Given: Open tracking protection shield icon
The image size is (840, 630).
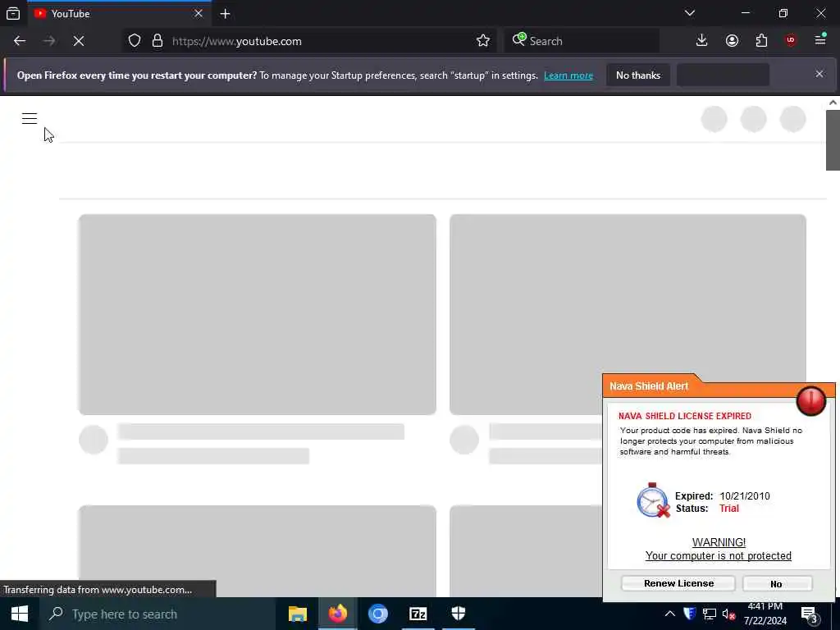Looking at the screenshot, I should click(x=135, y=41).
